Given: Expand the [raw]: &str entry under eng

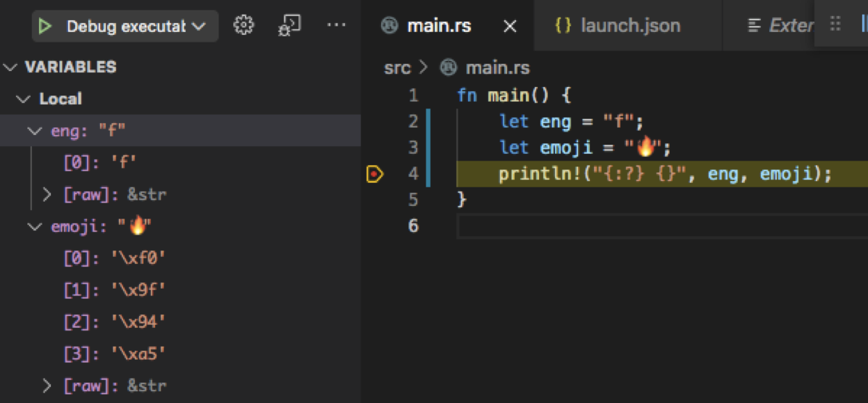Looking at the screenshot, I should tap(48, 194).
